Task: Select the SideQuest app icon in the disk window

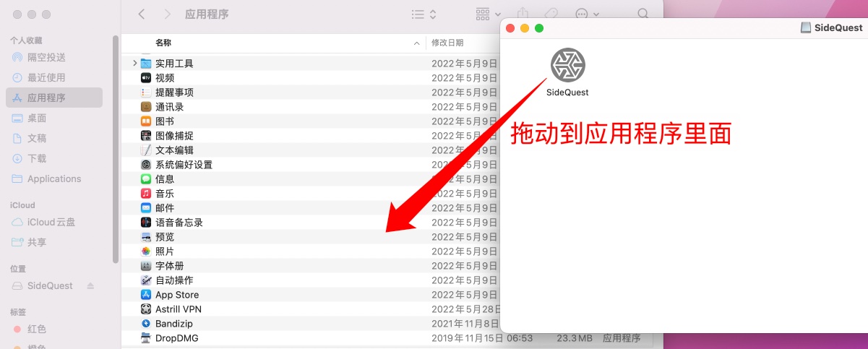Action: [x=567, y=65]
